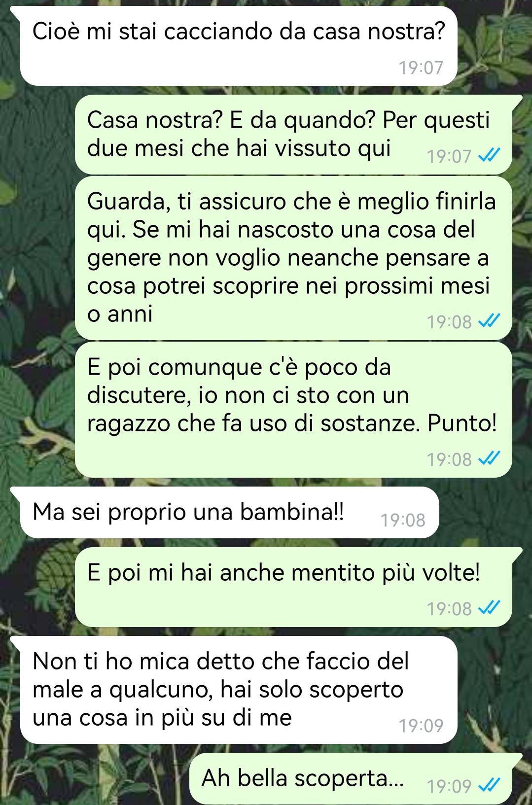Tap the double check beside 'Ah bella scoperta...'
Viewport: 532px width, 805px height.
pos(490,785)
